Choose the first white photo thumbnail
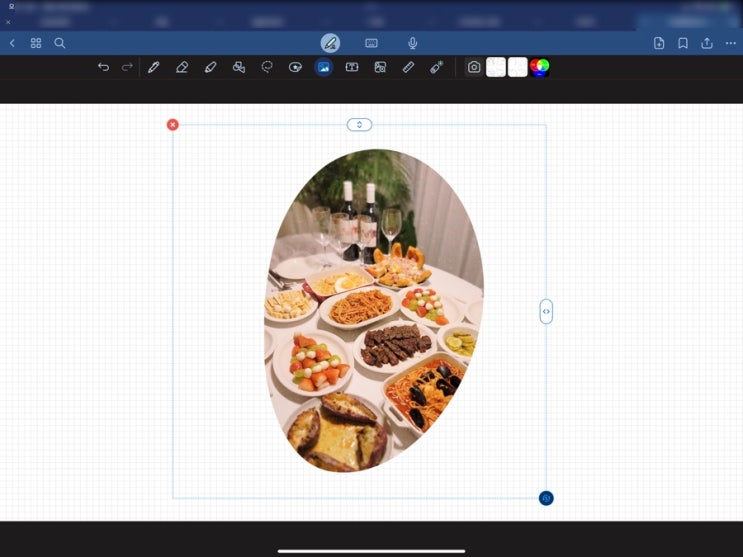This screenshot has width=743, height=557. pos(496,67)
